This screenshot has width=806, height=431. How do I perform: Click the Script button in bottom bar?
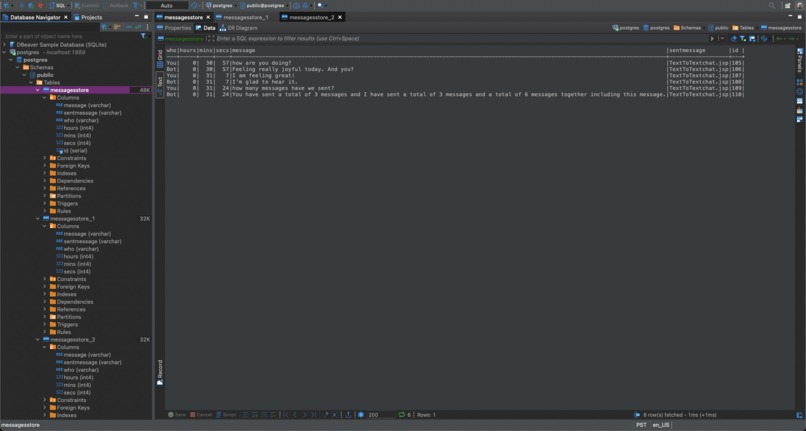click(x=226, y=415)
